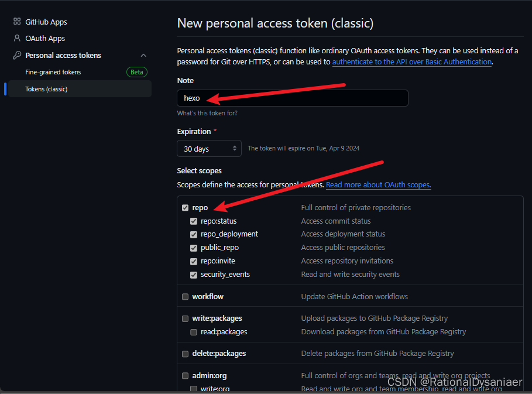Viewport: 532px width, 394px height.
Task: Click the 'Select scopes' heading
Action: pos(199,171)
